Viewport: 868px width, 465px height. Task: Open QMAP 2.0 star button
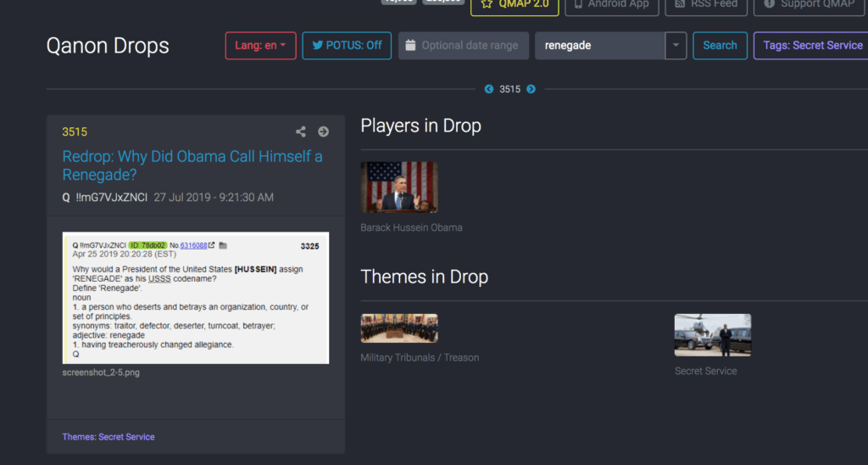tap(515, 5)
